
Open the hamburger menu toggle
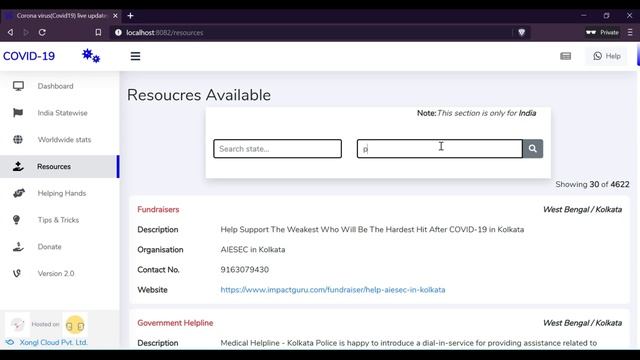[x=135, y=56]
